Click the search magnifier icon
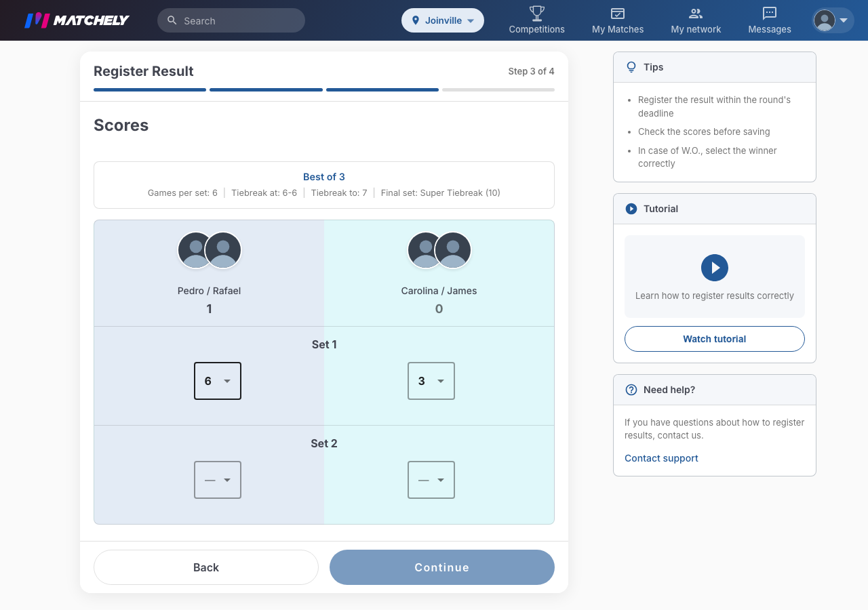Viewport: 868px width, 610px height. [x=172, y=20]
